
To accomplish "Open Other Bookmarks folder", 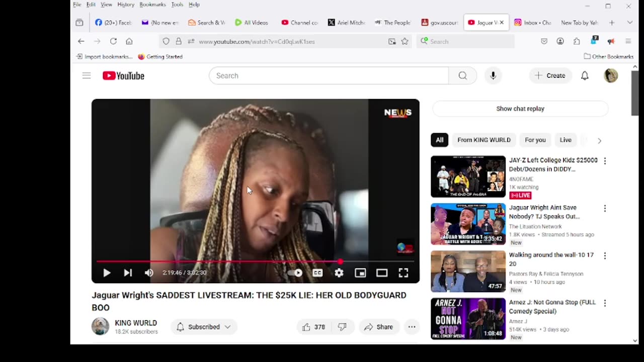I will click(608, 56).
